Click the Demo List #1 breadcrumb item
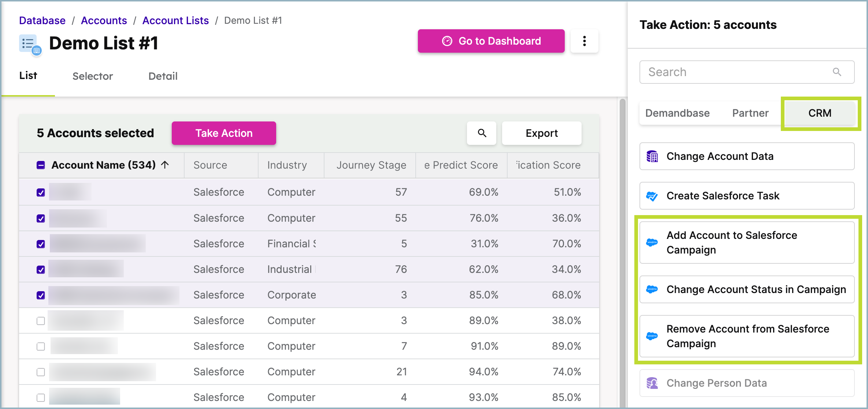This screenshot has width=868, height=409. [253, 20]
